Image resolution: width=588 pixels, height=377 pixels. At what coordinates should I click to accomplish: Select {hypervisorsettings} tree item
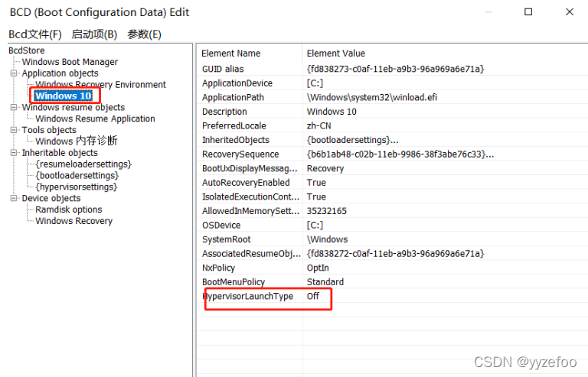(x=76, y=187)
